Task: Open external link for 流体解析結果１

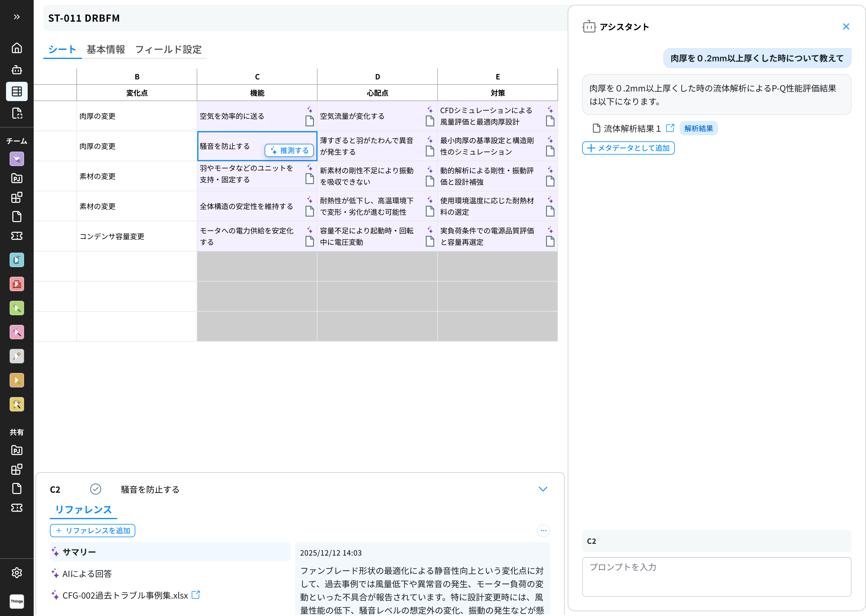Action: tap(670, 128)
